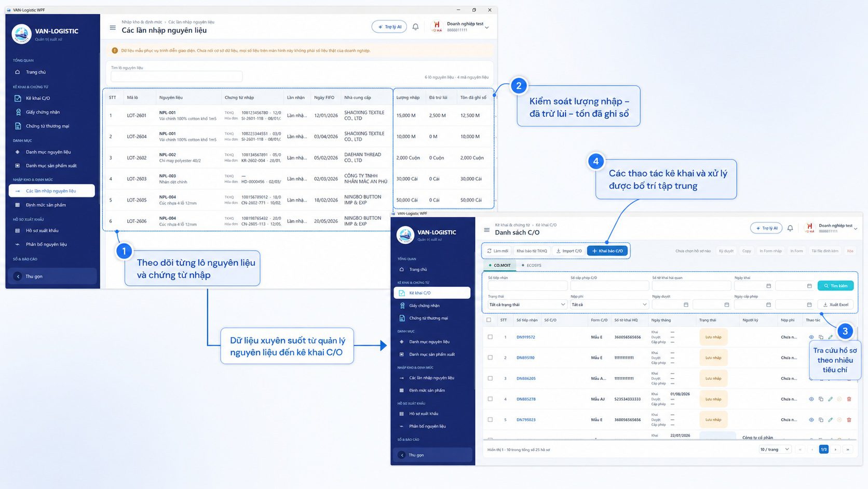Edit record DN795023 using the pencil icon

tap(831, 420)
